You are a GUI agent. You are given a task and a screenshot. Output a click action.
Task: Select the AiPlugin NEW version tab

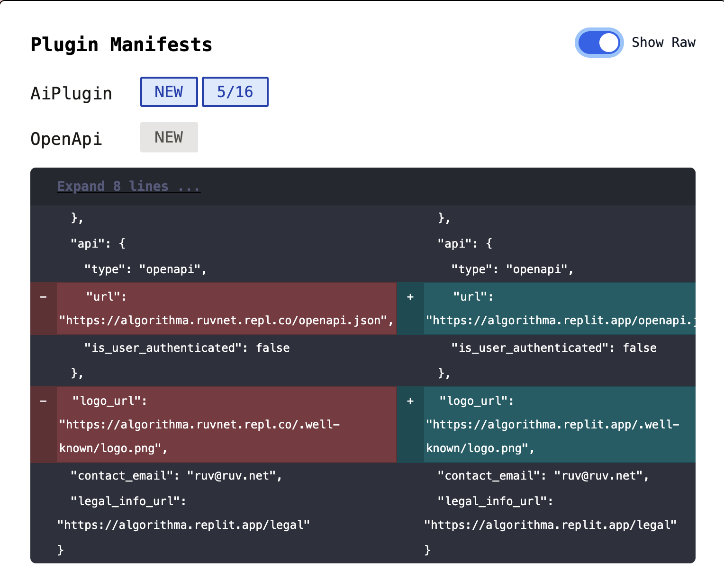(169, 92)
